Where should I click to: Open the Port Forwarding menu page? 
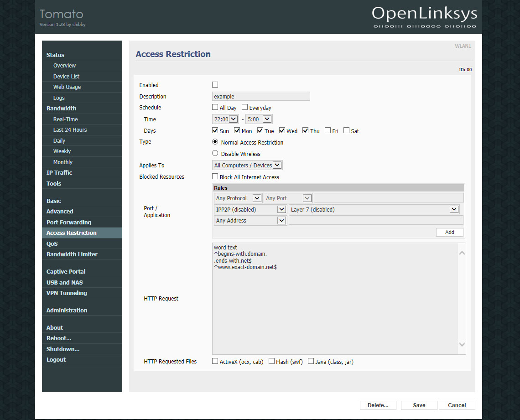click(69, 222)
